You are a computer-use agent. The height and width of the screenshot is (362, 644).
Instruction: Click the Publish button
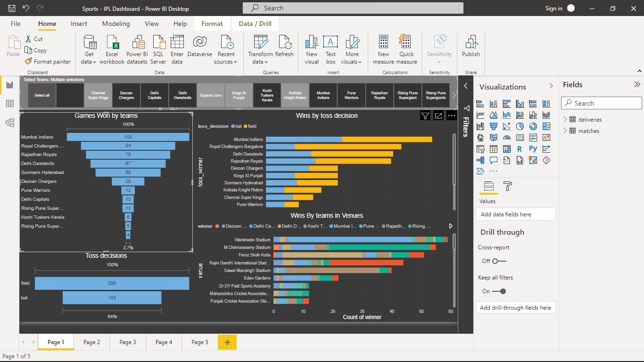coord(471,46)
